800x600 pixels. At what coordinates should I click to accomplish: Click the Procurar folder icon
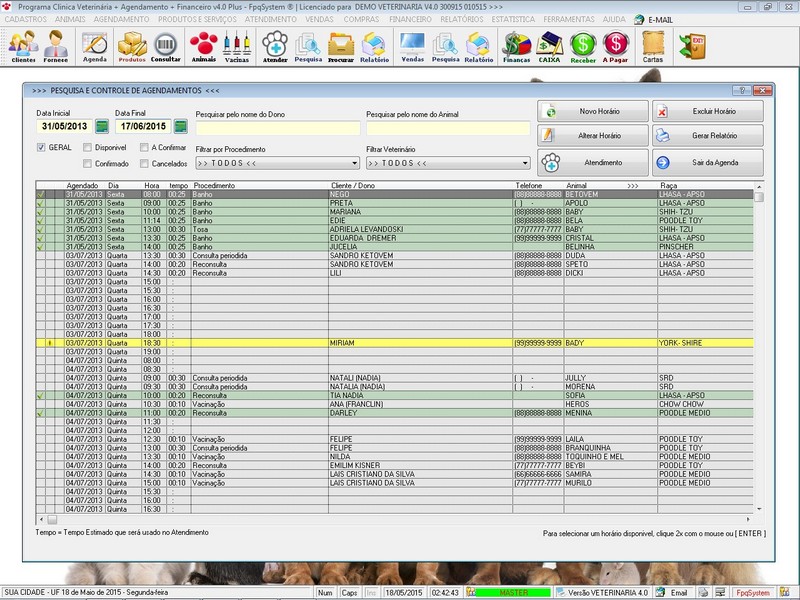tap(341, 46)
